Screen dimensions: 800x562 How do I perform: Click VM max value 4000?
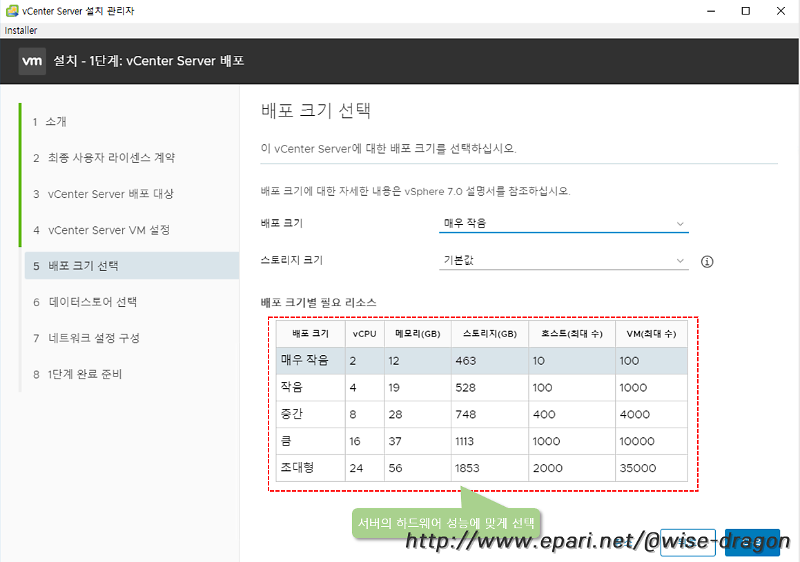(x=635, y=415)
